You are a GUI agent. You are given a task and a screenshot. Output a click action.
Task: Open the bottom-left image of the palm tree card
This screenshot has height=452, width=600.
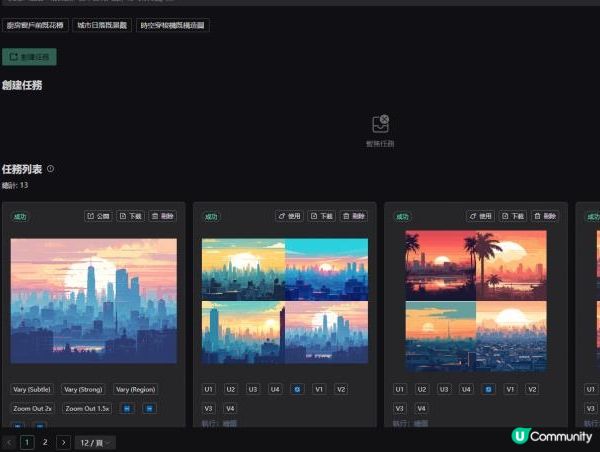441,336
